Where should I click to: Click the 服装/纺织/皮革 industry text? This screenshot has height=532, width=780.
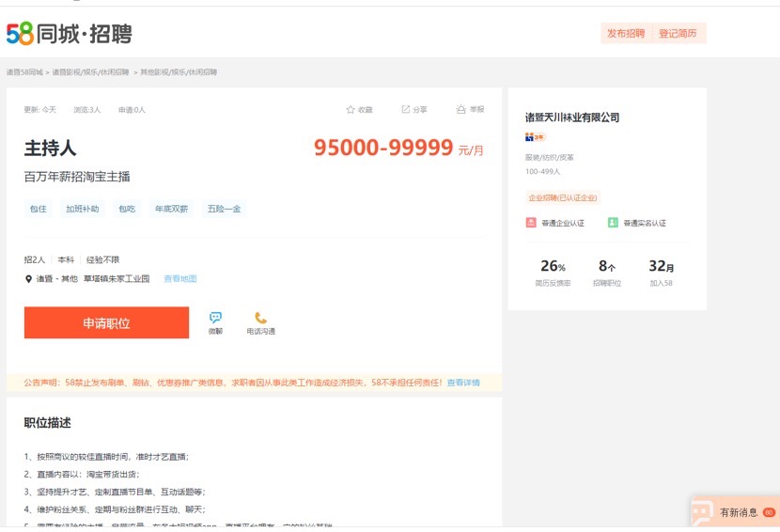coord(550,157)
